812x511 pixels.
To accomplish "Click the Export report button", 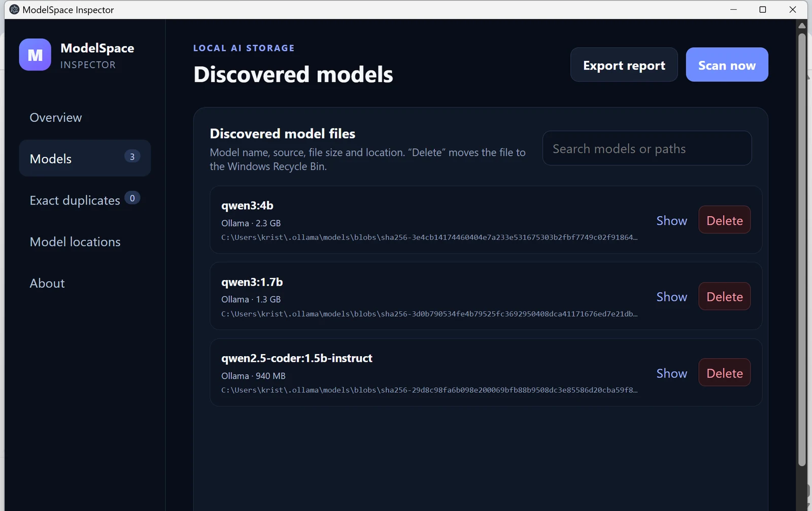I will (x=624, y=65).
